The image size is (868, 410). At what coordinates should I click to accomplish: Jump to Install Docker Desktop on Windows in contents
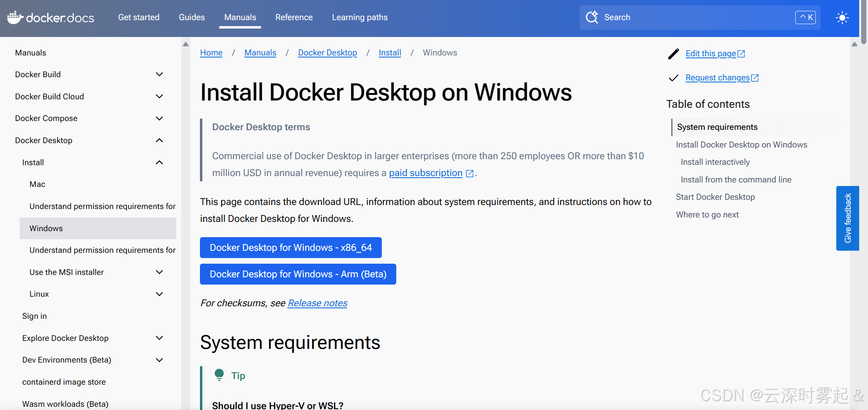(x=742, y=145)
